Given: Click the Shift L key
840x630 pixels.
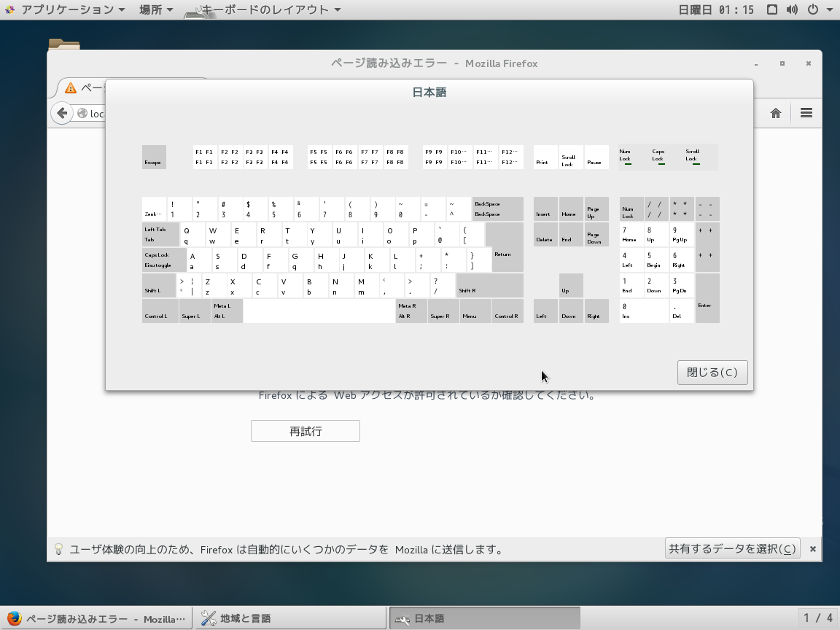Looking at the screenshot, I should 158,286.
